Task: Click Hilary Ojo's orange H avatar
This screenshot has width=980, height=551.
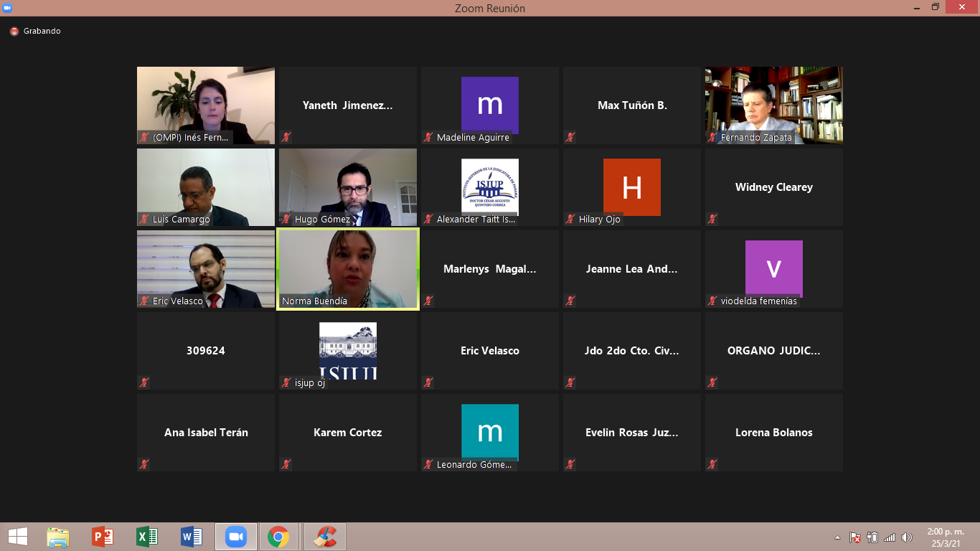Action: pos(632,187)
